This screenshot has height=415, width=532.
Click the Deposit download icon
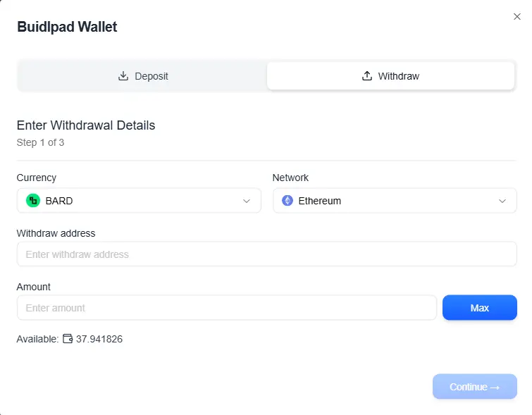point(123,76)
